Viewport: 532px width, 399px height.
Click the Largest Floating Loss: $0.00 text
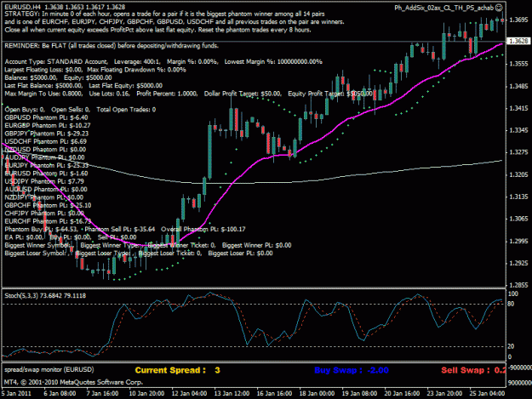coord(43,70)
